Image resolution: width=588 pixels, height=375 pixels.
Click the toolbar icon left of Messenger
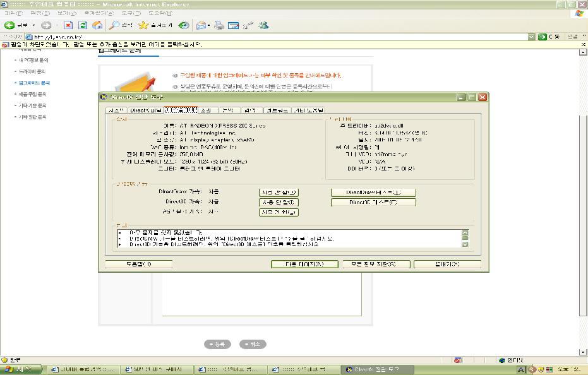click(x=248, y=25)
